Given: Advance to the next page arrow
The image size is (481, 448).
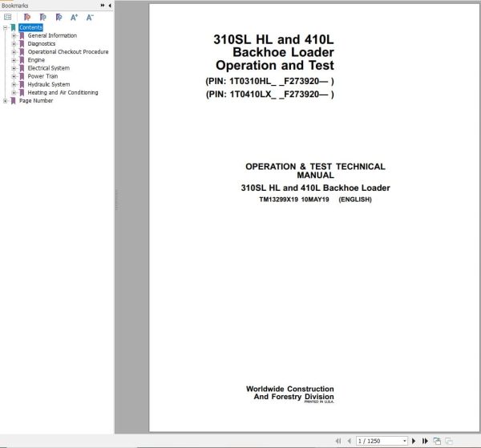Looking at the screenshot, I should tap(414, 441).
